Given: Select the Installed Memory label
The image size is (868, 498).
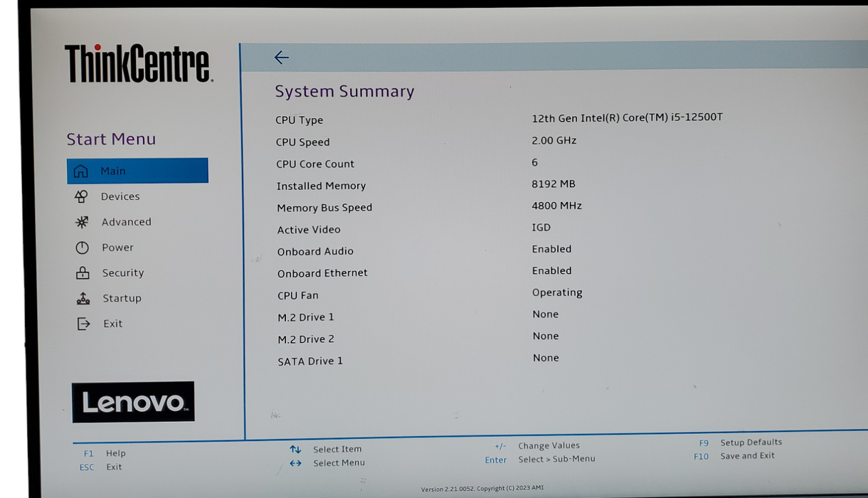Looking at the screenshot, I should click(x=321, y=186).
